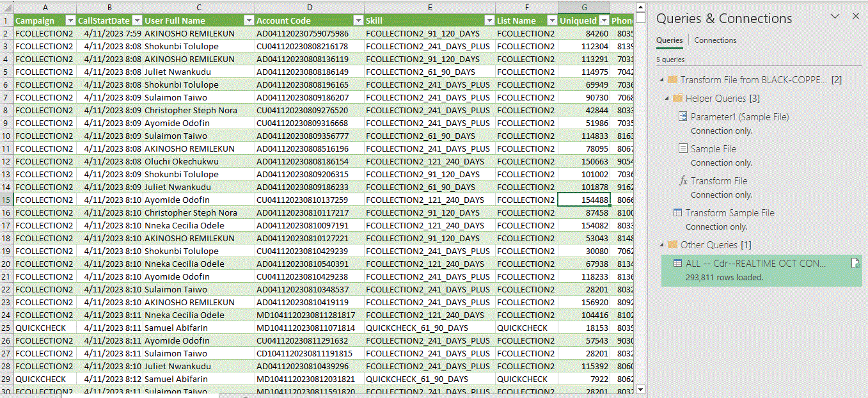Switch to the Connections tab
The height and width of the screenshot is (398, 868).
tap(715, 40)
